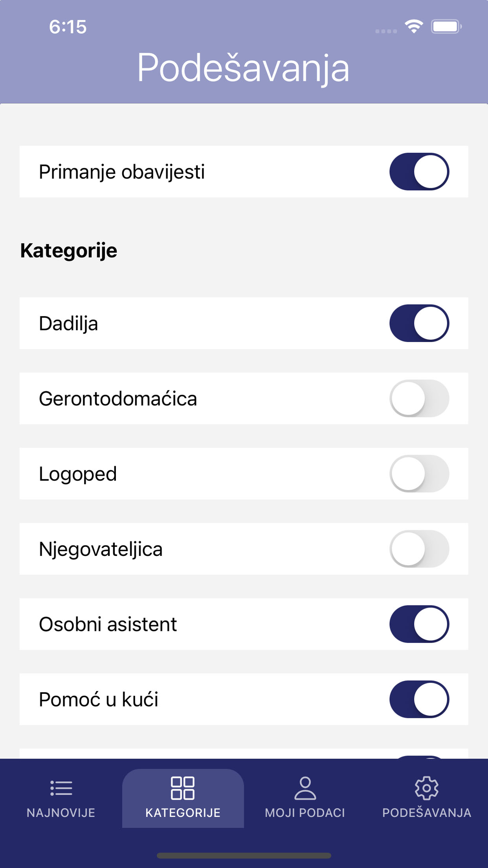Open Moji podaci person icon
Screen dimensions: 488x868
click(x=305, y=788)
